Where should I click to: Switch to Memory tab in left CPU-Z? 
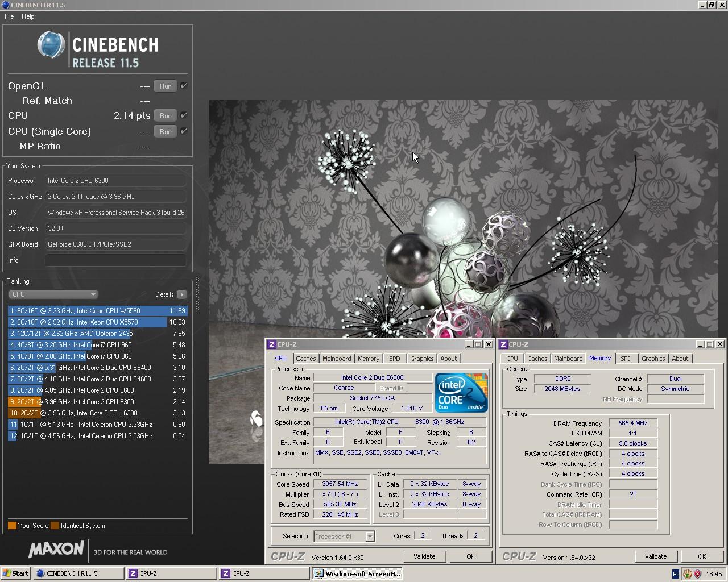(x=368, y=359)
